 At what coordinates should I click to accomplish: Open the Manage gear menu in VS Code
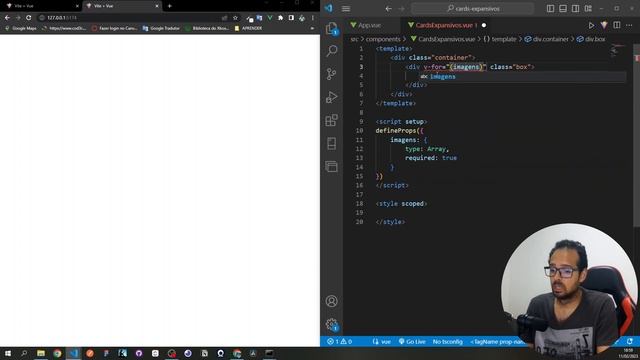331,324
